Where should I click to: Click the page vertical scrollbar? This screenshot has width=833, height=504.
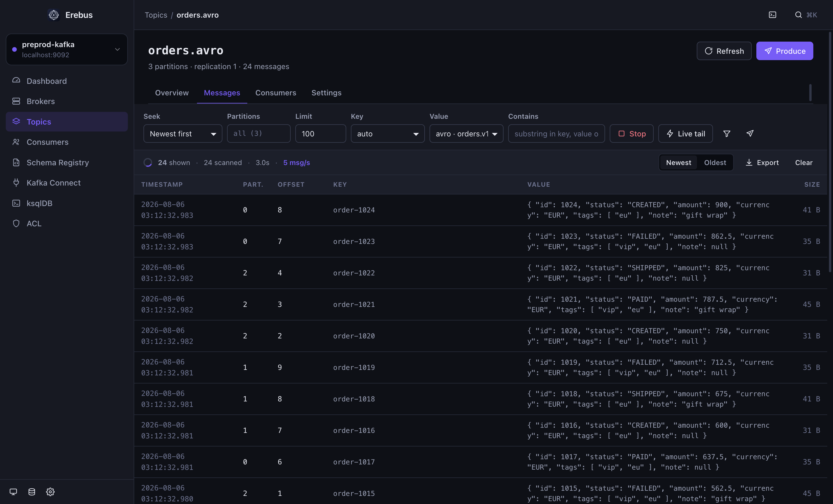[830, 152]
